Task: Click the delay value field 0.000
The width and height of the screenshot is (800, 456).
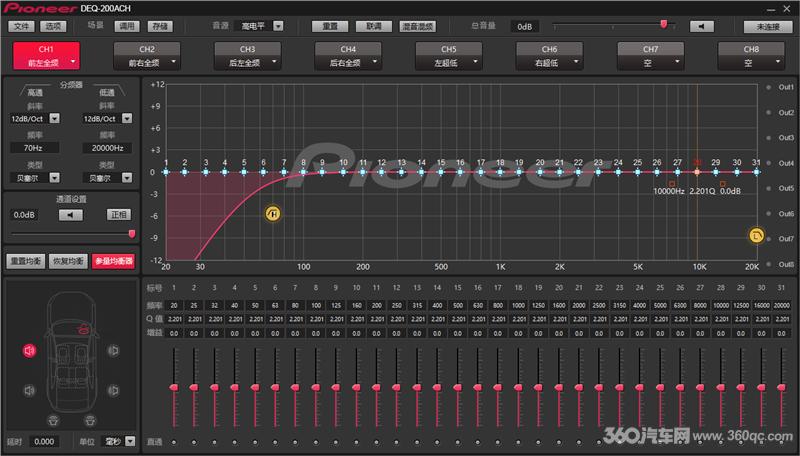Action: [44, 441]
